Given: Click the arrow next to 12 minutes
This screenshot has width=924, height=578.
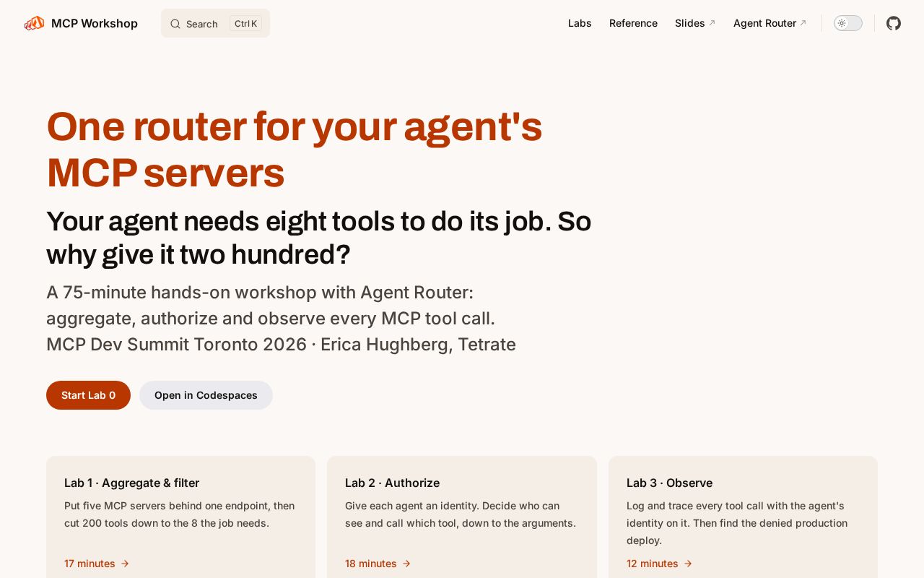Looking at the screenshot, I should [688, 564].
